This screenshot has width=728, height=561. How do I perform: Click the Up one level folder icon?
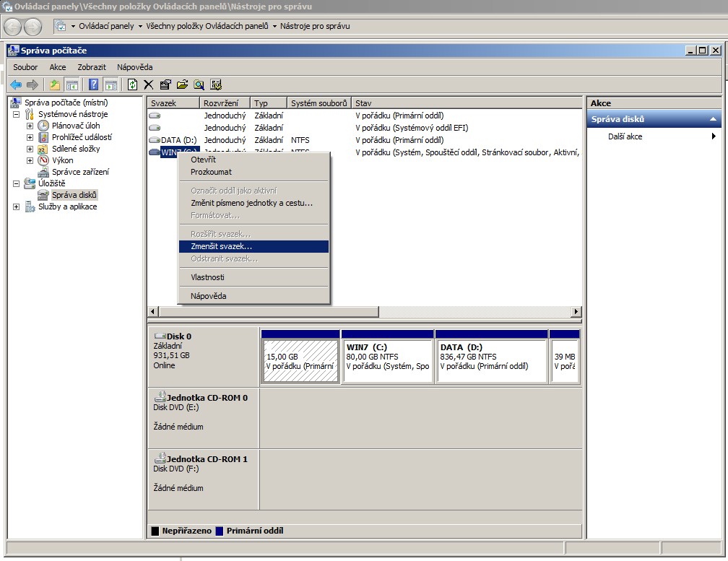(55, 84)
